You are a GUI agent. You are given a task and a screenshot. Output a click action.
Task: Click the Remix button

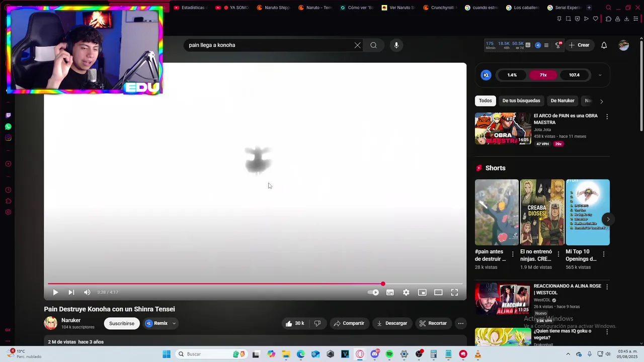point(156,323)
